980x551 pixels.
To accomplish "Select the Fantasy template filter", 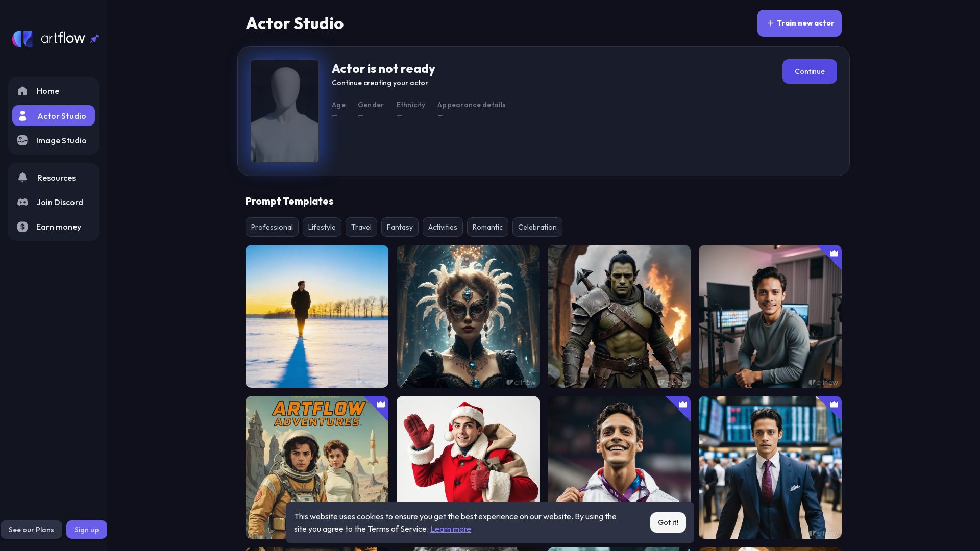I will 400,228.
